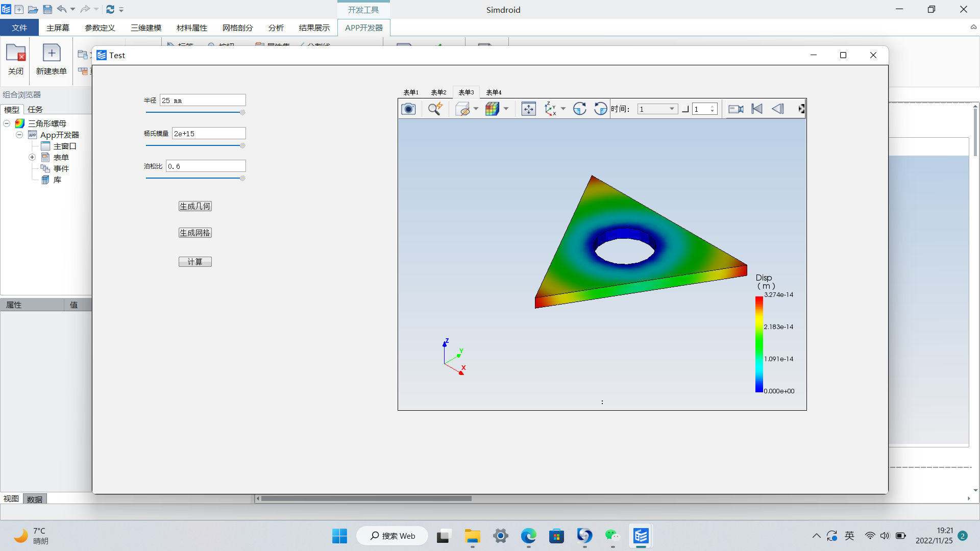Click the 生成网格 button

point(195,233)
